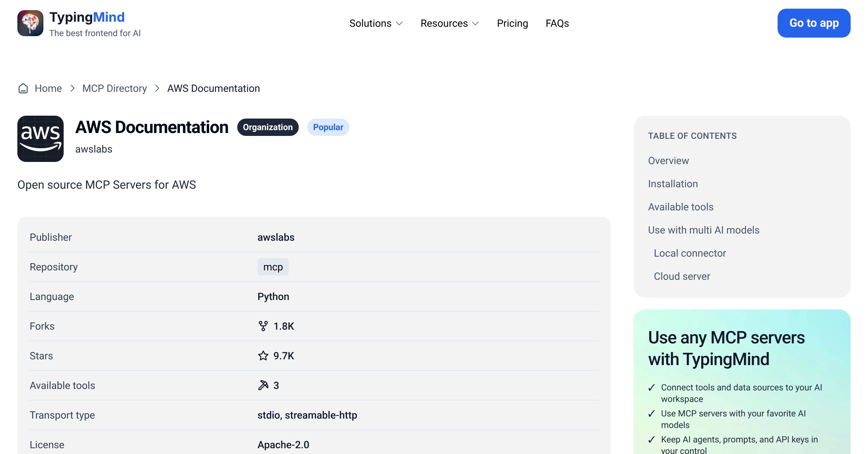Jump to Installation in the table of contents
The width and height of the screenshot is (868, 454).
673,184
